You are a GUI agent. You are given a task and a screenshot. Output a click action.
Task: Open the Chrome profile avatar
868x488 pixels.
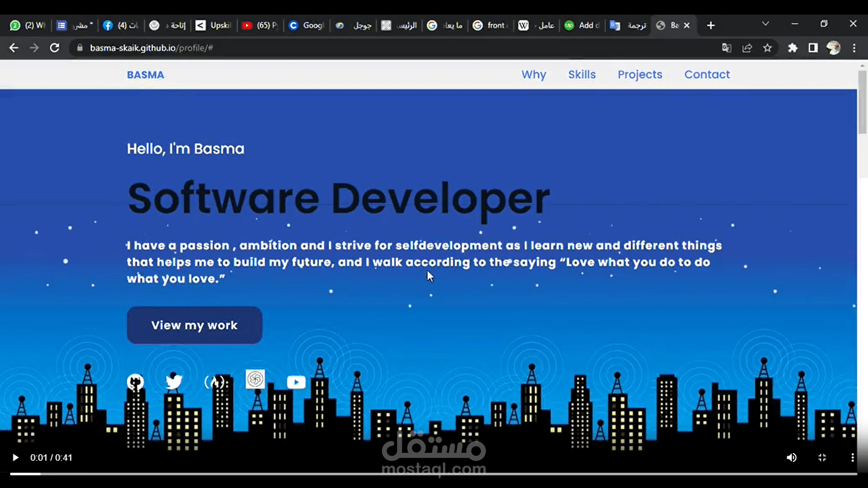834,48
